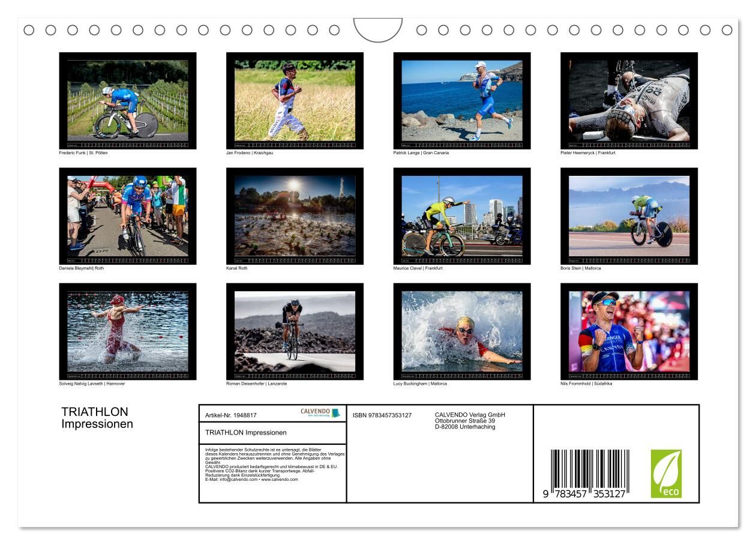Click the CALVENDO logo
Screen dimensions: 756x545
(x=320, y=413)
